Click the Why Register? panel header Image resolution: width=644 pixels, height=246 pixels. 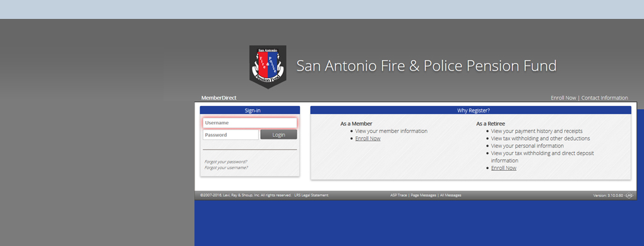coord(470,110)
